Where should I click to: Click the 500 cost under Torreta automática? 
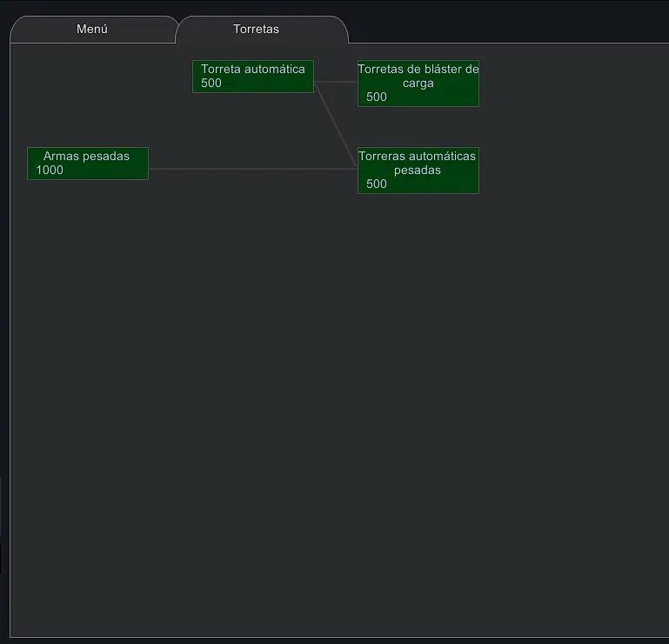click(211, 84)
